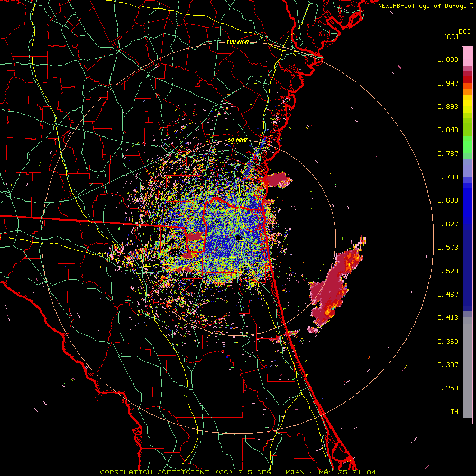Click the 0.893 scale value
The width and height of the screenshot is (476, 476).
(x=448, y=106)
